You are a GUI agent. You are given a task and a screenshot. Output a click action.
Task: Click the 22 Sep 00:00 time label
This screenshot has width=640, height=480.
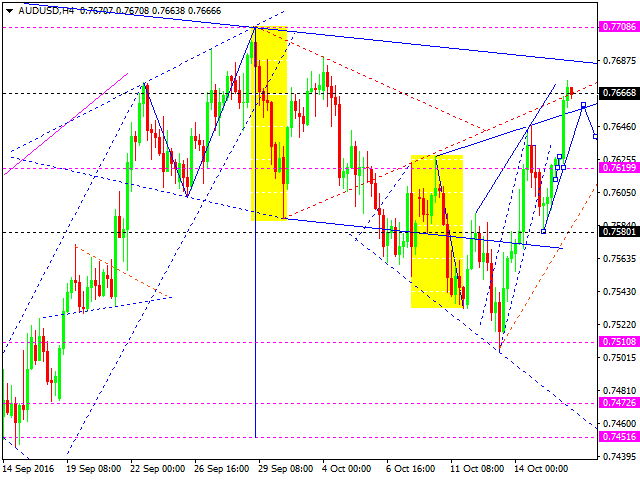[x=158, y=469]
